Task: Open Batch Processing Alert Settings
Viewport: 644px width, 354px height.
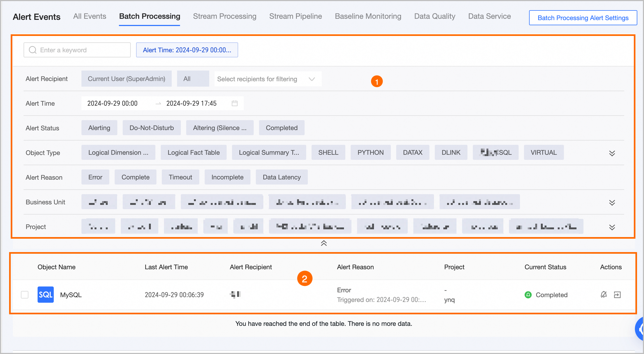Action: tap(583, 18)
